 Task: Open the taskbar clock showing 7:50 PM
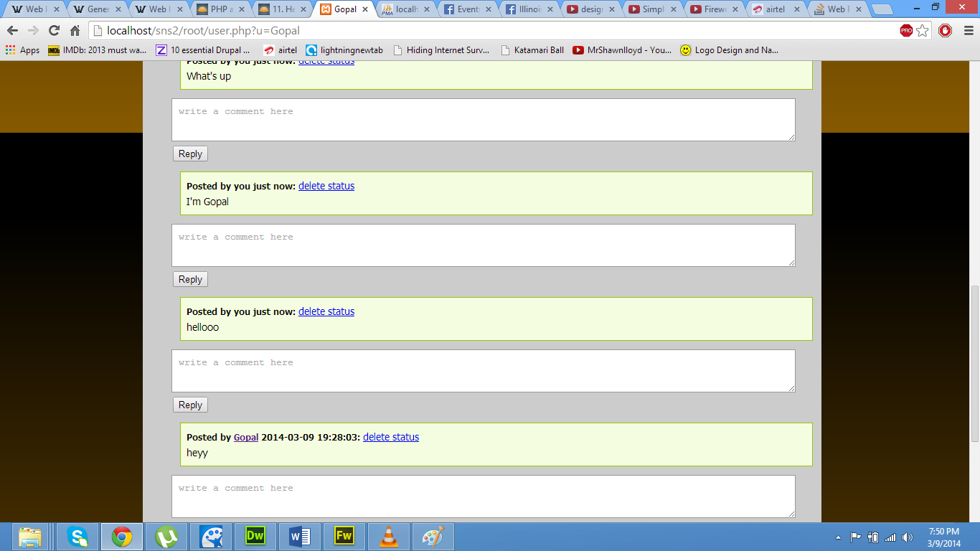944,537
